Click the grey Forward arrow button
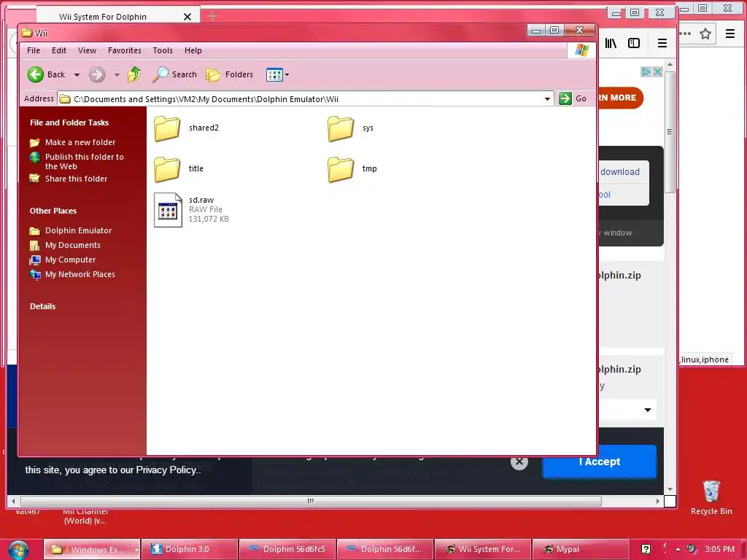Screen dimensions: 747x560 [97, 74]
